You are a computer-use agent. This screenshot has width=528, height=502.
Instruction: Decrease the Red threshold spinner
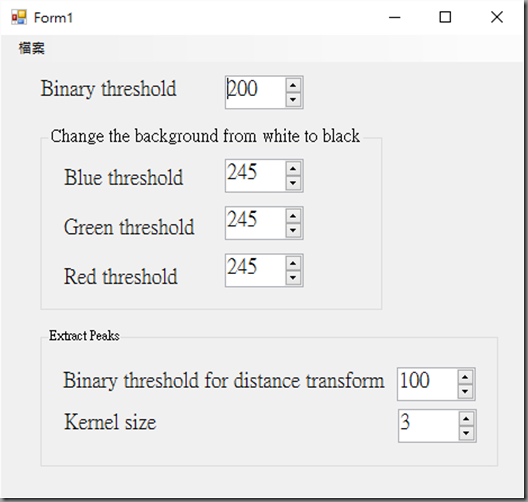pyautogui.click(x=293, y=278)
